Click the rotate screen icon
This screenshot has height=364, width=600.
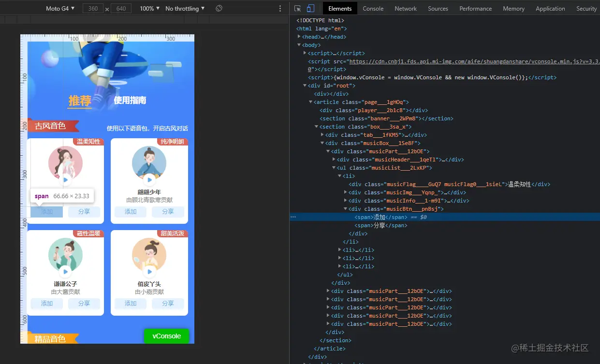[219, 8]
